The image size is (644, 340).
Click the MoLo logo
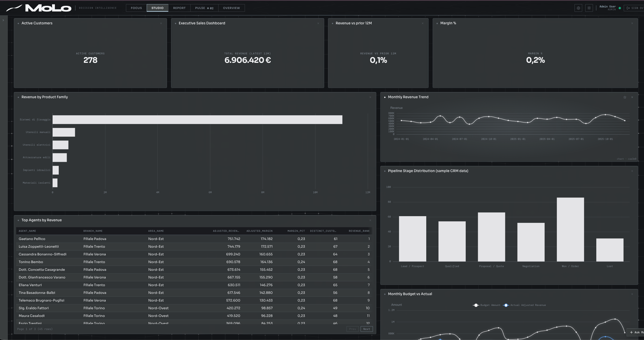[x=39, y=8]
